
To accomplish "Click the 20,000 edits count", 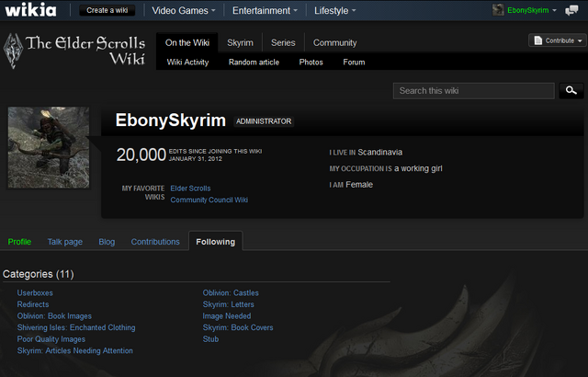I will 141,154.
